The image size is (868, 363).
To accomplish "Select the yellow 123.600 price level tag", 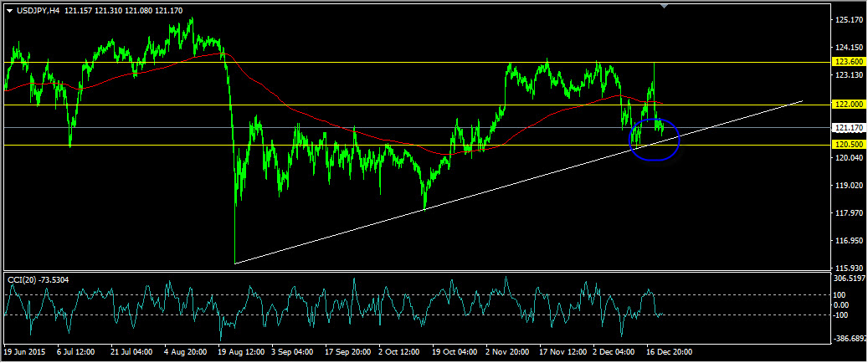I will click(x=850, y=62).
